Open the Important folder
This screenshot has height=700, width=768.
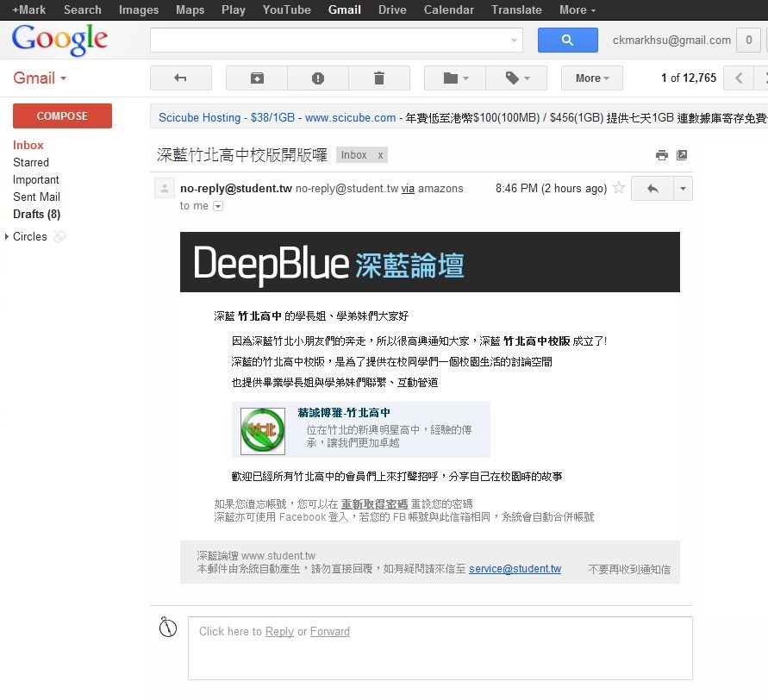coord(35,180)
